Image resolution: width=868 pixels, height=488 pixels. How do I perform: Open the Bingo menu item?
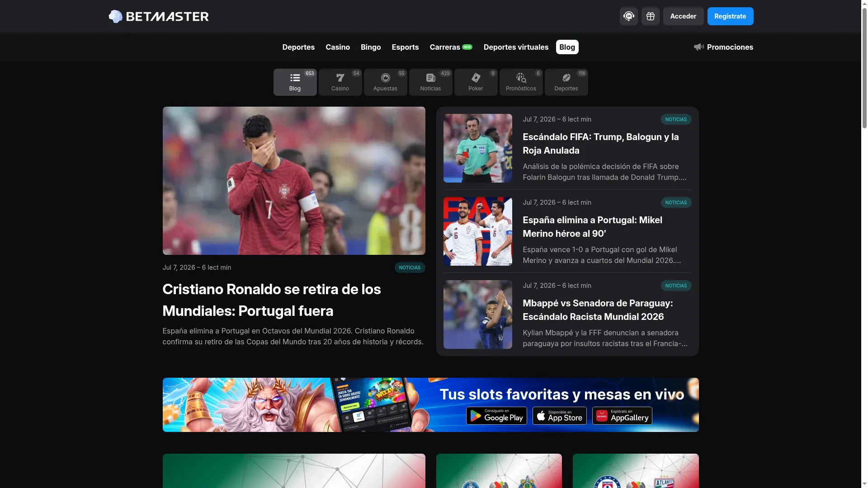pos(371,47)
